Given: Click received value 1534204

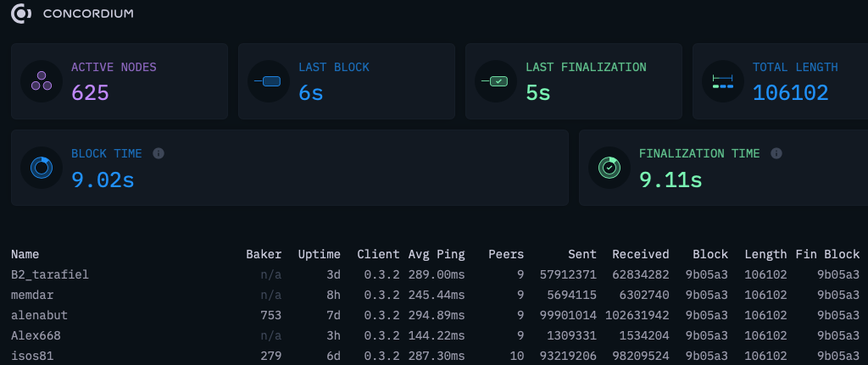Looking at the screenshot, I should pos(644,335).
